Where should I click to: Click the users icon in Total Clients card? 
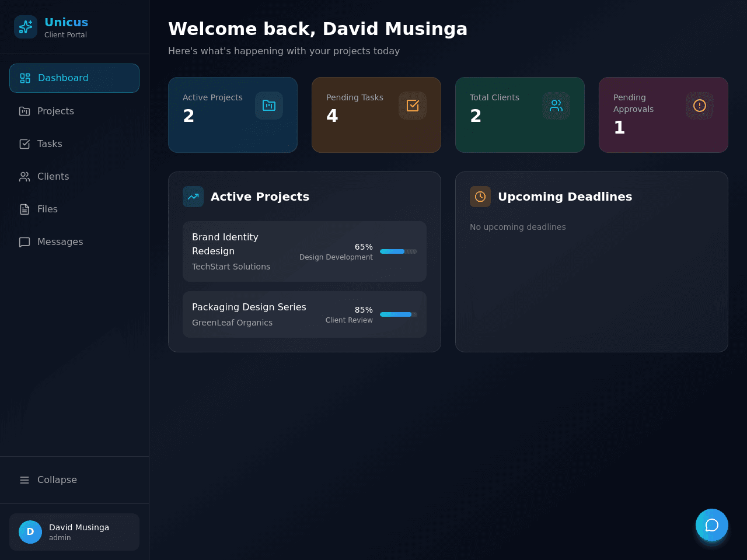point(556,106)
